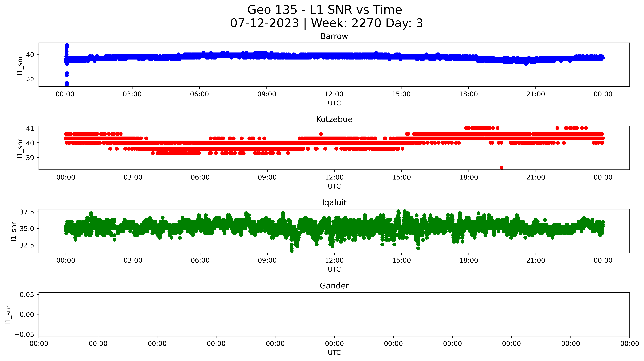Click the Barrow x-axis tick "15:00"

pyautogui.click(x=401, y=94)
